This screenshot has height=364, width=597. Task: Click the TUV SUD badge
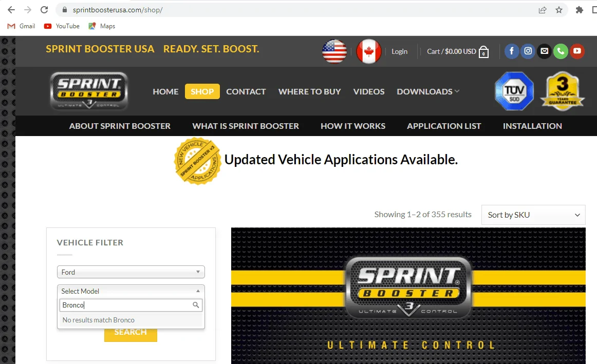tap(514, 91)
